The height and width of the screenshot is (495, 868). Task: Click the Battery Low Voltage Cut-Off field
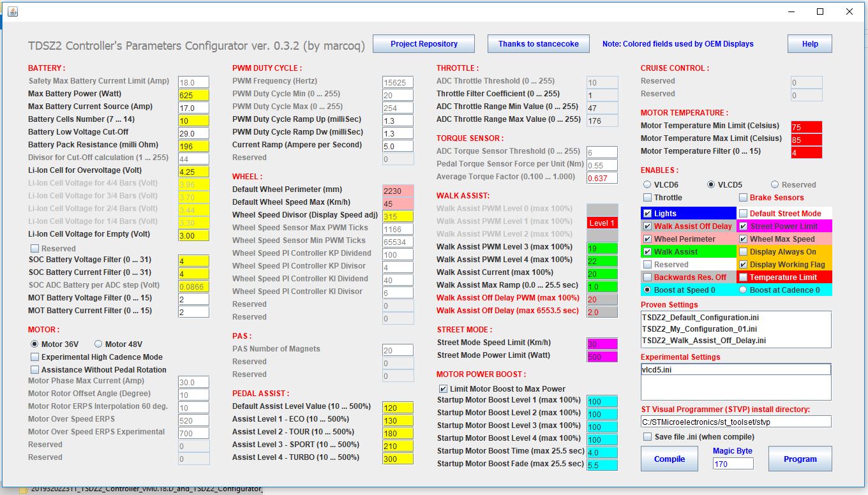[x=194, y=133]
